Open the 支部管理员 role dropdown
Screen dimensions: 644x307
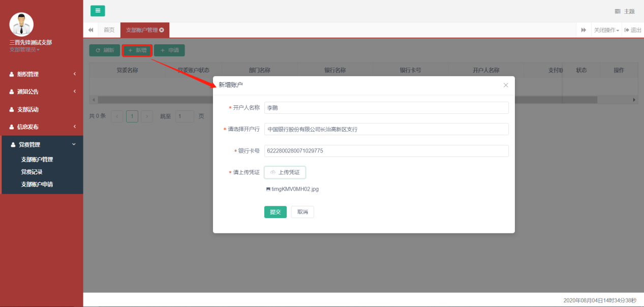[24, 49]
